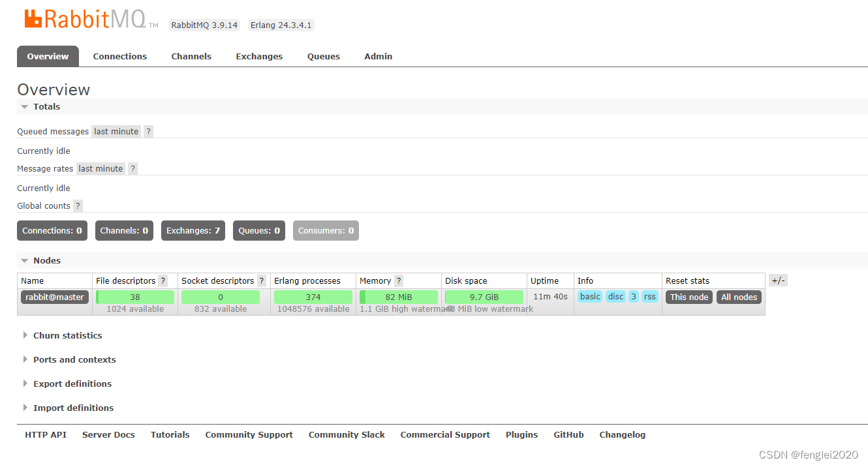Click the RabbitMQ logo
This screenshot has height=467, width=868.
click(x=91, y=19)
